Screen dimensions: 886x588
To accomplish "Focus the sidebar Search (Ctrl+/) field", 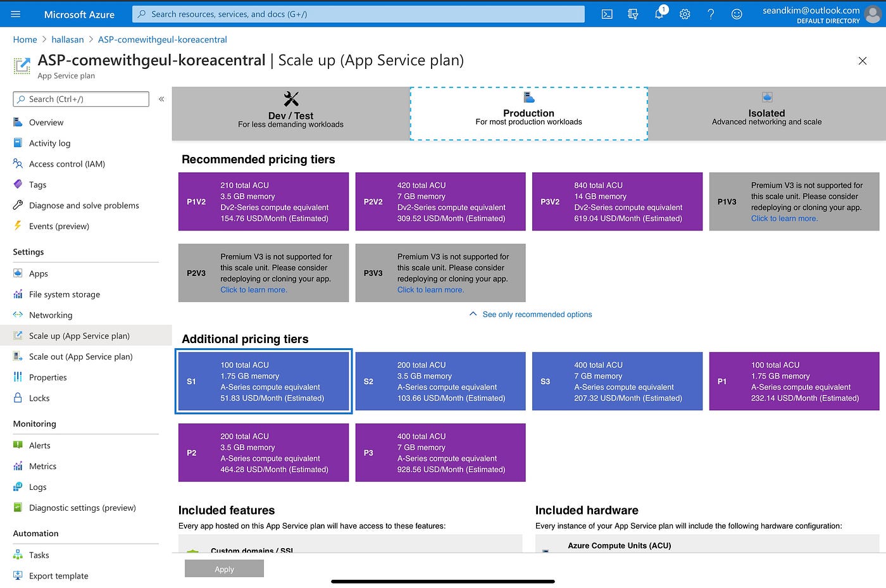I will pos(81,99).
